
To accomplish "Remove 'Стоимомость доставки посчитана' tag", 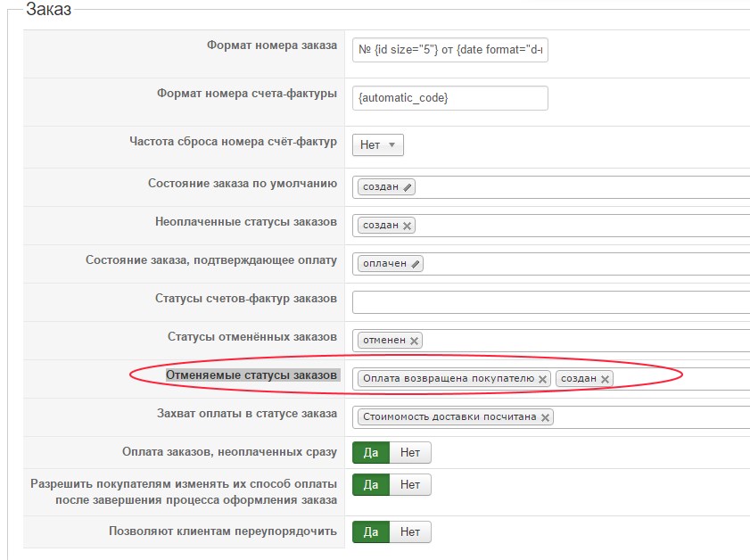I will 545,417.
